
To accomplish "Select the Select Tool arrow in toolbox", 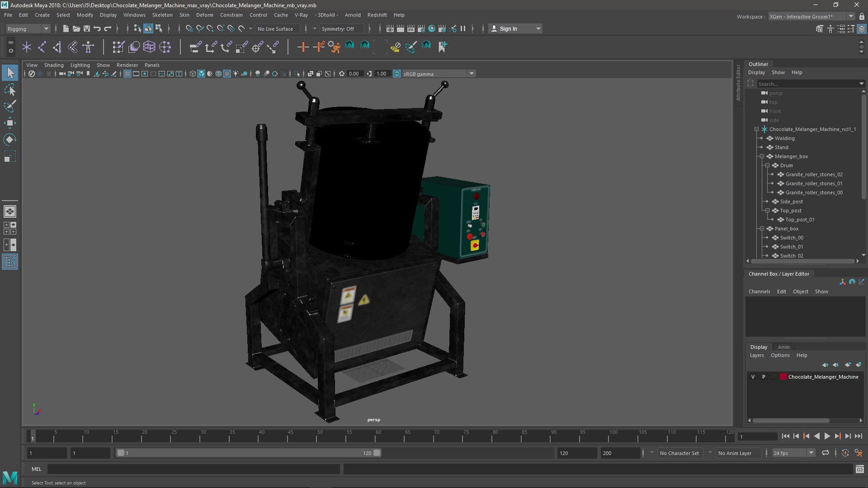I will click(x=10, y=73).
